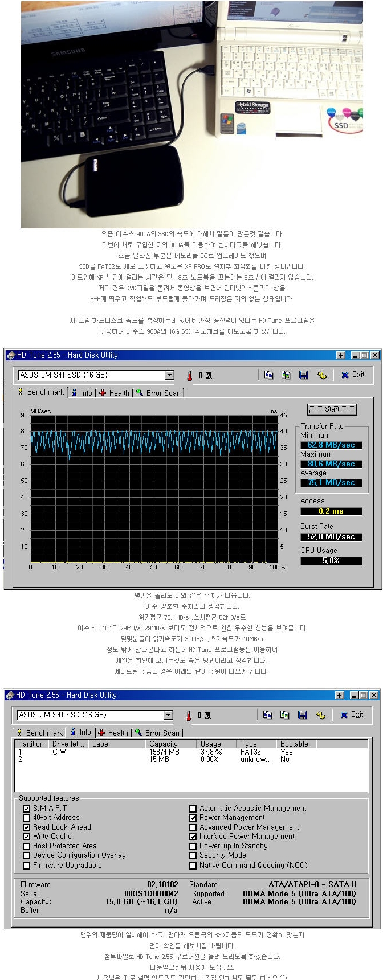Click Start button in Benchmark window
Viewport: 383px width, 980px height.
tap(332, 409)
